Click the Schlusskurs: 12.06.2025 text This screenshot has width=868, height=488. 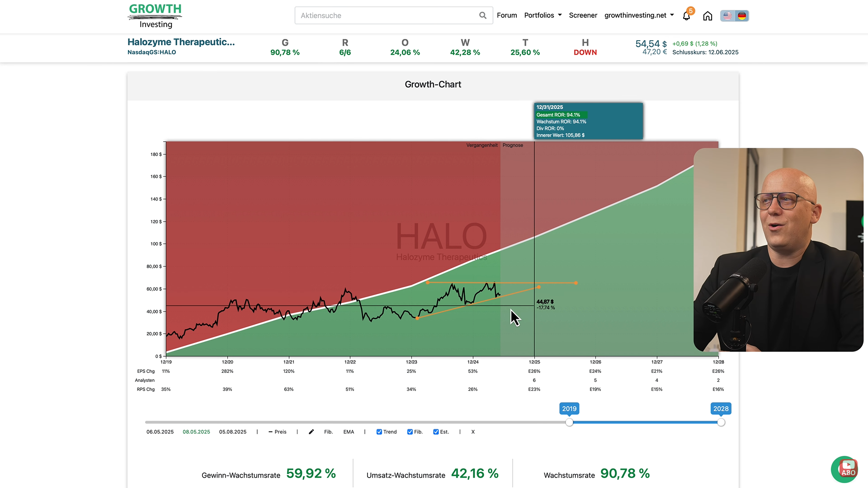(705, 52)
